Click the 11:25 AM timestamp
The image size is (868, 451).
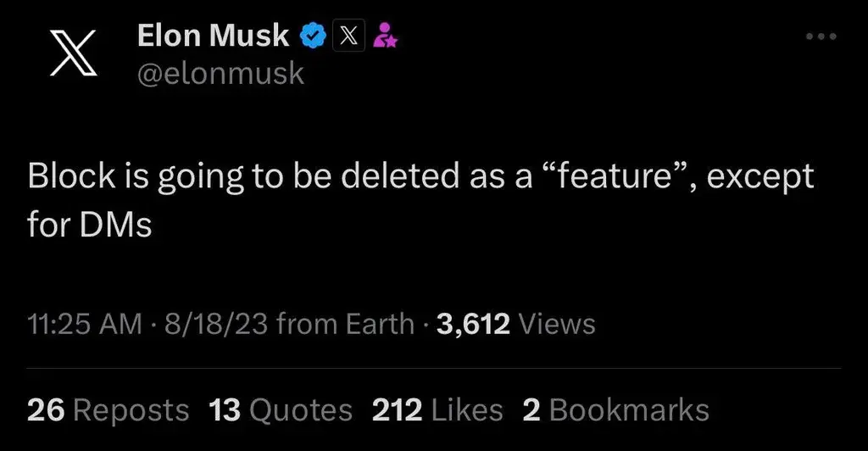[x=84, y=323]
